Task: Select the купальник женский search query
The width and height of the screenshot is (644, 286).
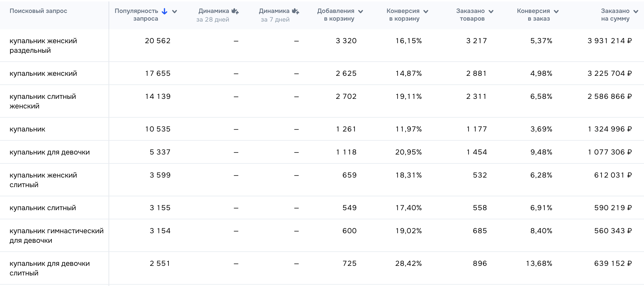Action: coord(43,73)
